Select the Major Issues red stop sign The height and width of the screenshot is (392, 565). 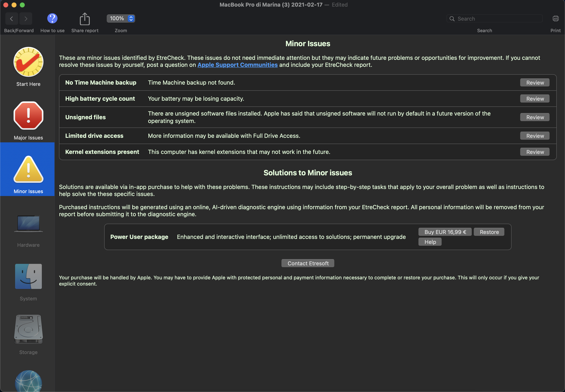click(x=28, y=116)
